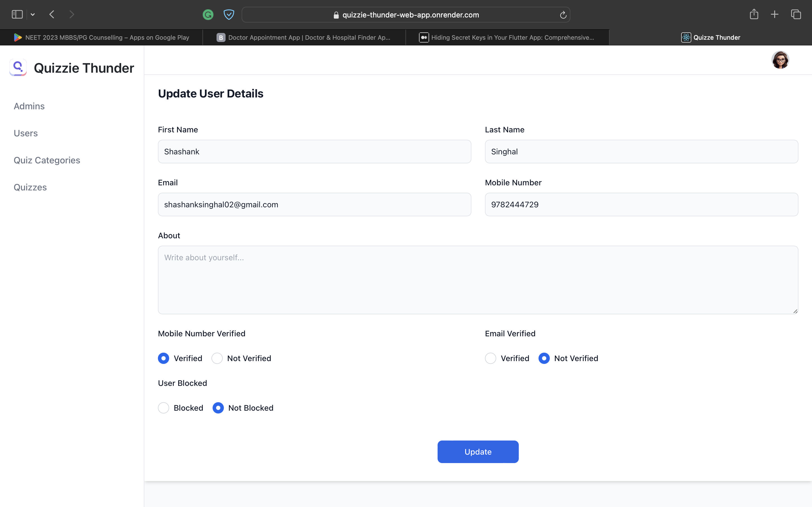Switch to the Quizze Thunder tab
This screenshot has height=507, width=812.
click(711, 37)
